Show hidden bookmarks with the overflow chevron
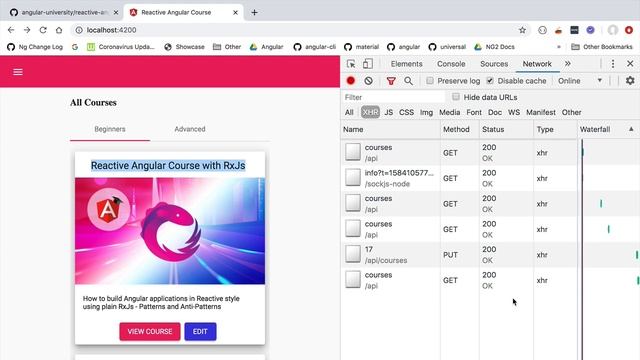This screenshot has width=640, height=360. [x=559, y=47]
